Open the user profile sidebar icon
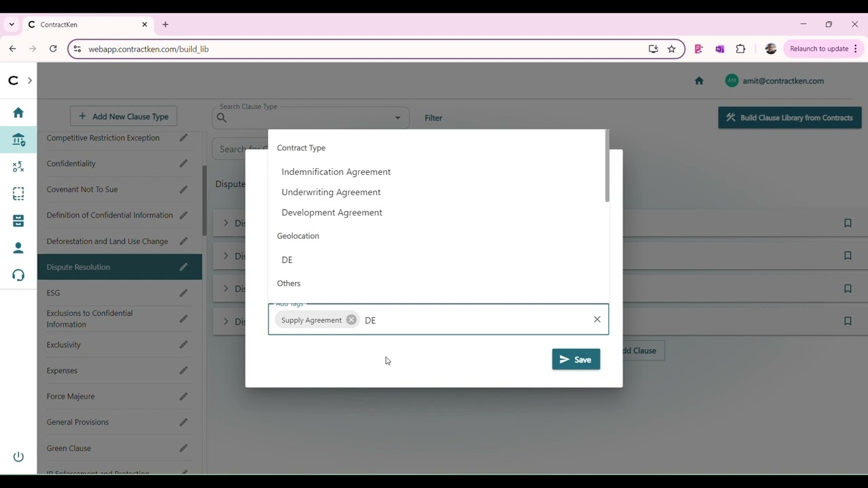 [18, 248]
